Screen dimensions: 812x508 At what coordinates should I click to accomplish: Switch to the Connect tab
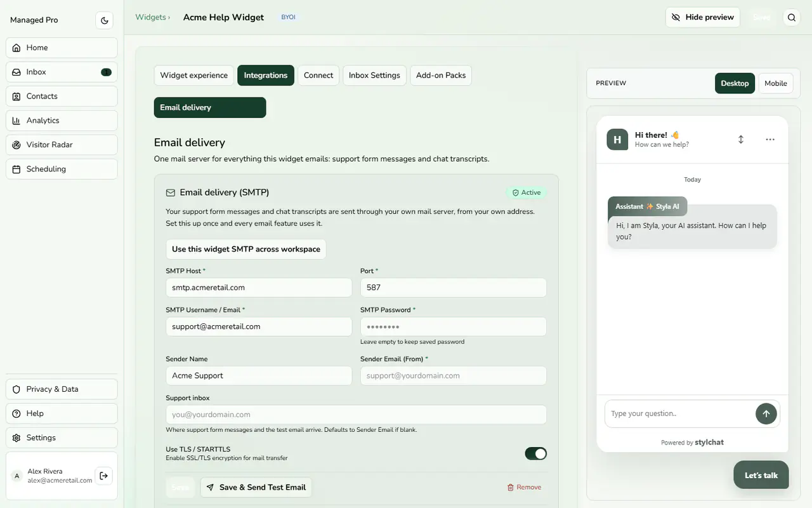318,75
